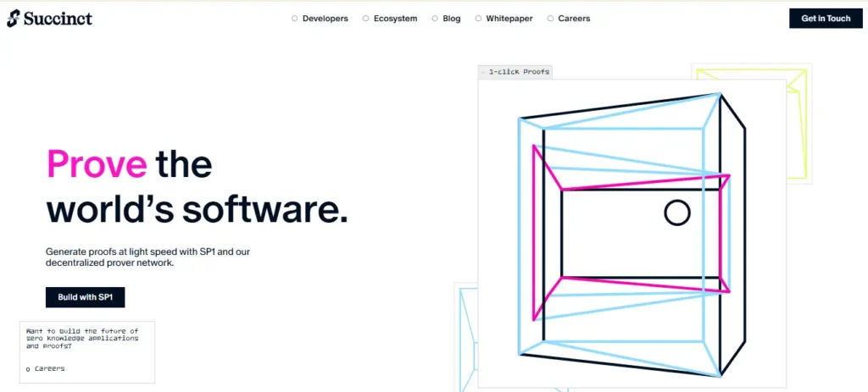Click the pink Prove headline word
The height and width of the screenshot is (392, 868).
[x=97, y=163]
